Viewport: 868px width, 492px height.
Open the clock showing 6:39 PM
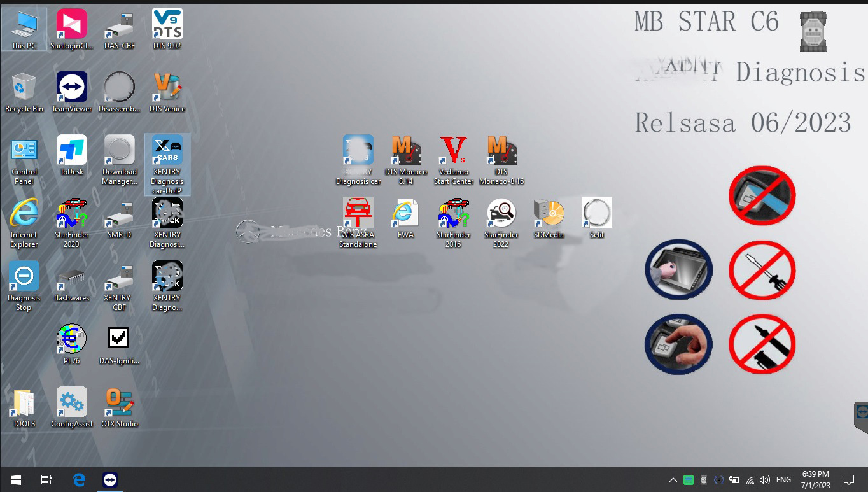pyautogui.click(x=815, y=480)
